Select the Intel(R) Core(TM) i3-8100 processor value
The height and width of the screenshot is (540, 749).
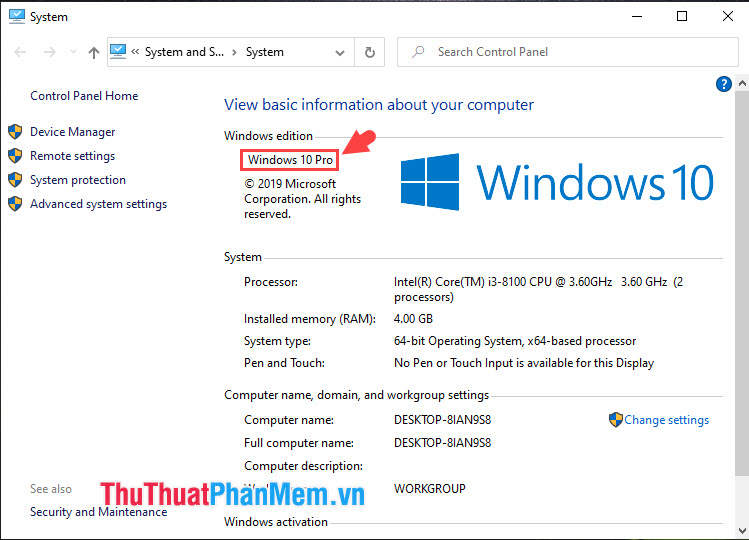(538, 289)
